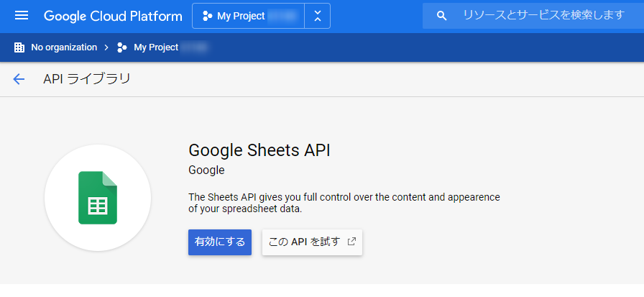
Task: Select No organization in the breadcrumb
Action: click(x=63, y=47)
